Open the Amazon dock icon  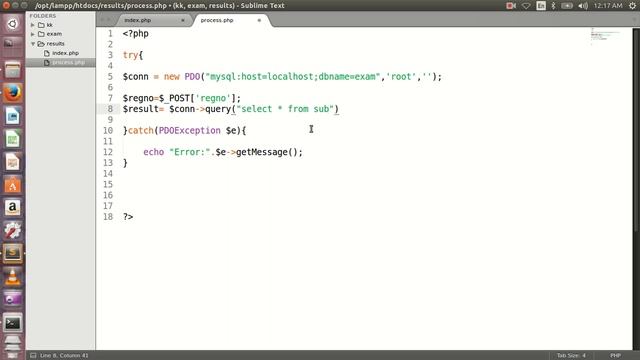tap(12, 208)
